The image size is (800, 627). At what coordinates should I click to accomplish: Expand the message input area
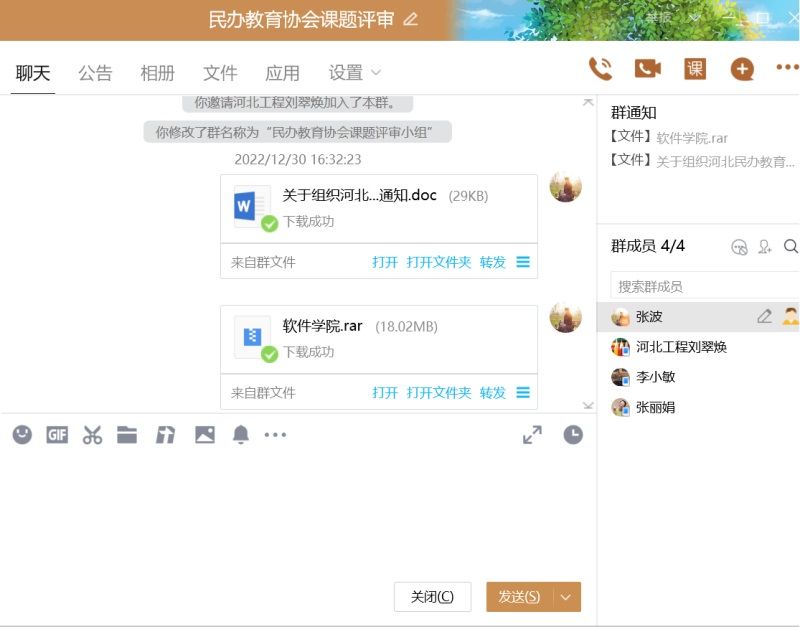(x=532, y=435)
